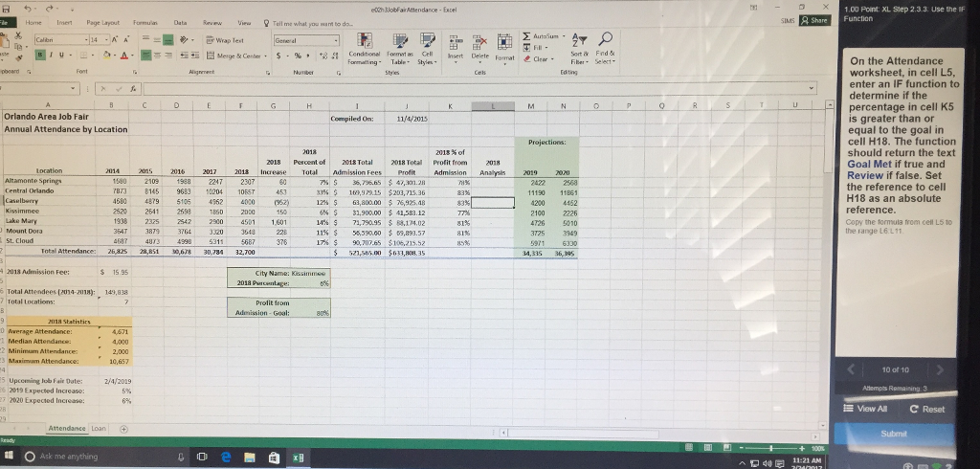This screenshot has width=980, height=469.
Task: Click Decrease Decimal icon
Action: tap(335, 56)
